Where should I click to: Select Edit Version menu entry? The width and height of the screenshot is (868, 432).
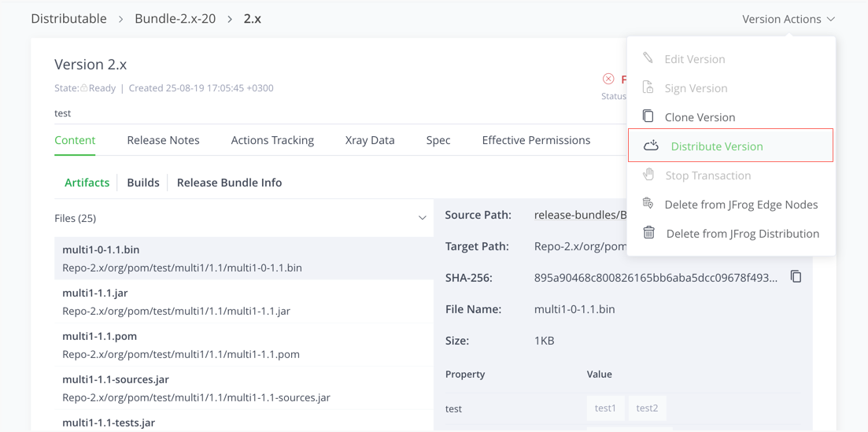[731, 59]
